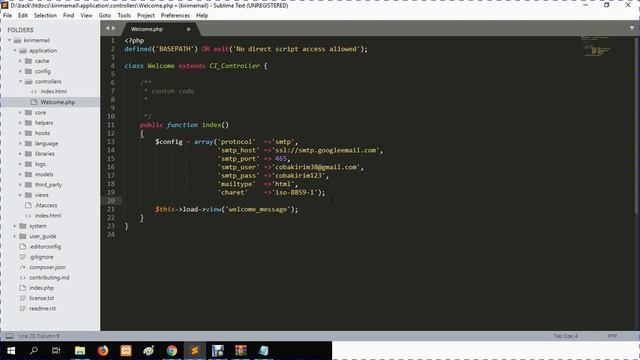Expand the system folder arrow
640x360 pixels.
pyautogui.click(x=15, y=226)
